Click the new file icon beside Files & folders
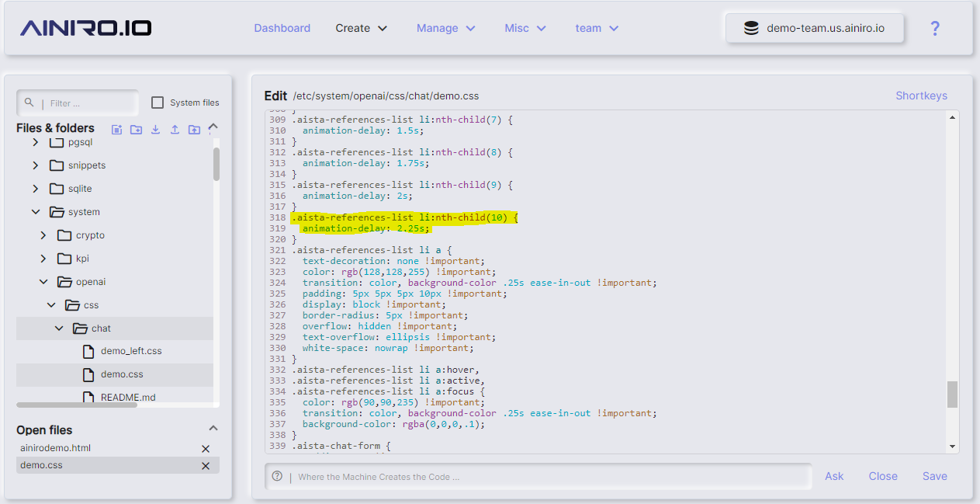Image resolution: width=980 pixels, height=504 pixels. pyautogui.click(x=117, y=130)
